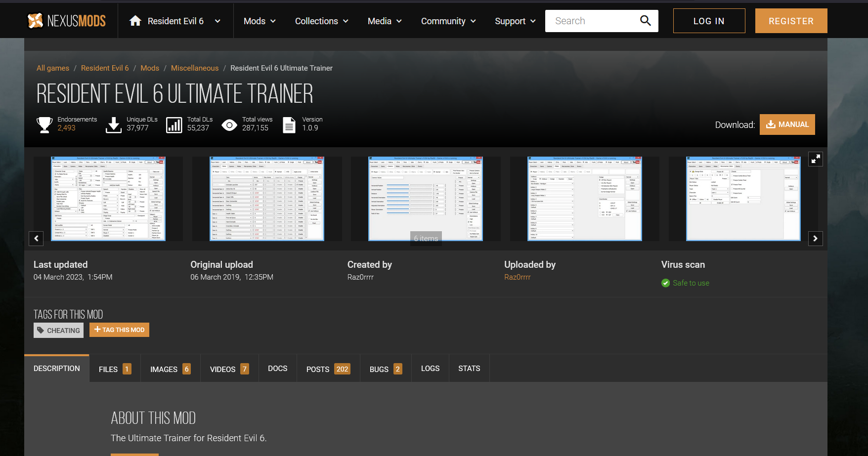The height and width of the screenshot is (456, 868).
Task: Click the About This Mod heading
Action: (x=153, y=418)
